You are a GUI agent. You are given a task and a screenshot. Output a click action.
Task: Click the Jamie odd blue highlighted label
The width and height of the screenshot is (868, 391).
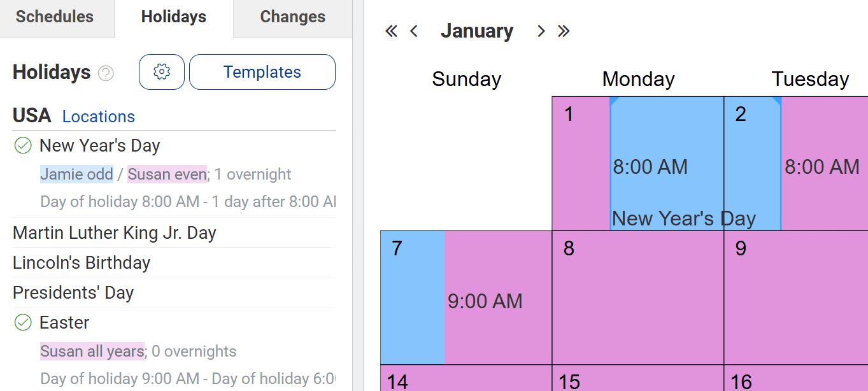pos(77,174)
